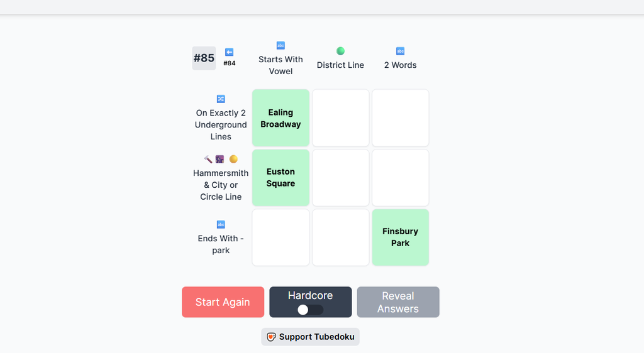Screen dimensions: 644x353
Task: Click the back arrow to puzzle #84
Action: [x=230, y=53]
